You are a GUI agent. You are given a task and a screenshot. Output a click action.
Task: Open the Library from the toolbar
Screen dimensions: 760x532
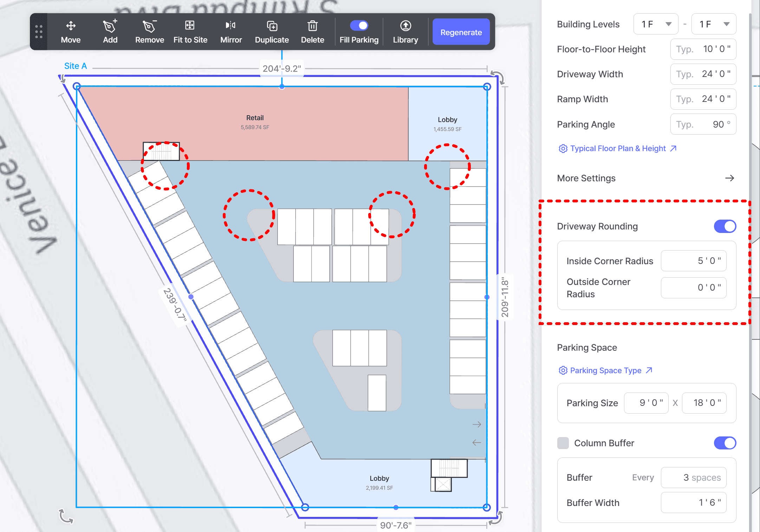point(405,32)
